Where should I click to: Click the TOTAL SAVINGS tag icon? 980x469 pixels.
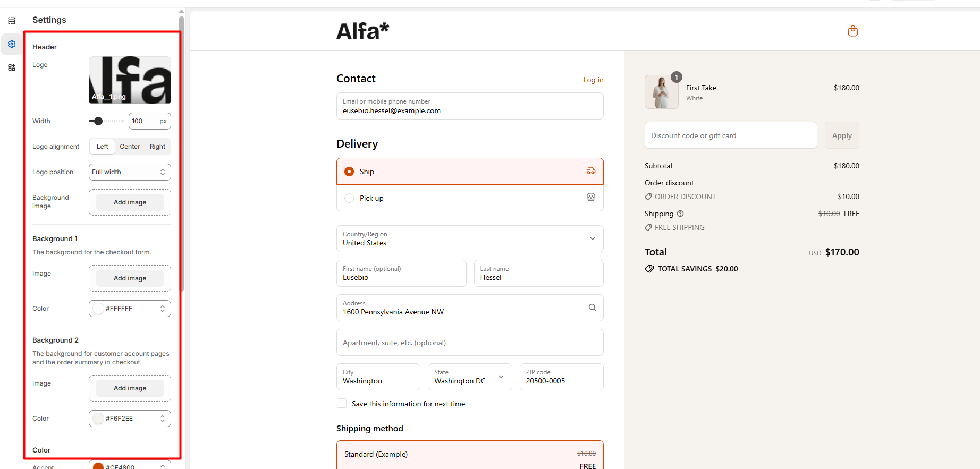[649, 269]
